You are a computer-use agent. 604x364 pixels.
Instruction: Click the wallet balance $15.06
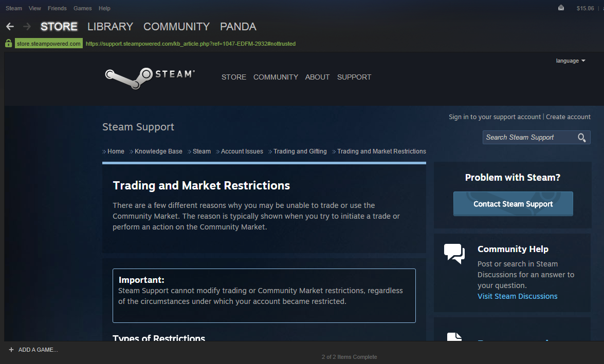pos(585,8)
